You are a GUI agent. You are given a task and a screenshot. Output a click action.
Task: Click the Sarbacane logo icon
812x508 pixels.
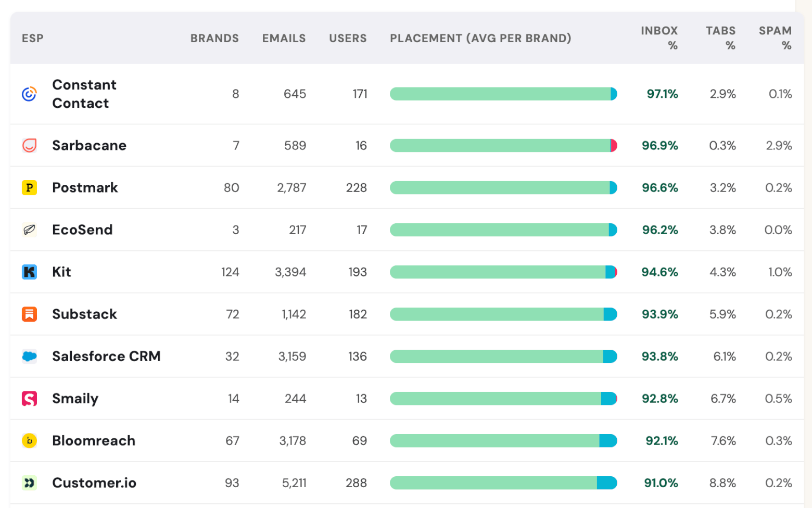click(x=29, y=145)
